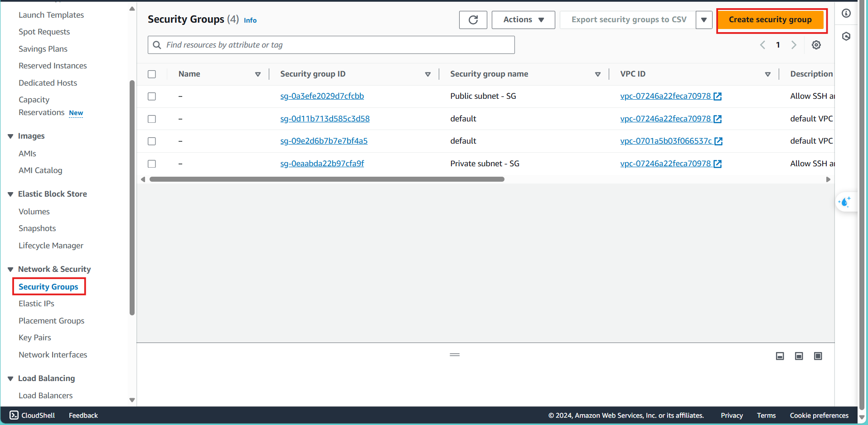The width and height of the screenshot is (868, 425).
Task: Open the Actions dropdown
Action: tap(523, 20)
